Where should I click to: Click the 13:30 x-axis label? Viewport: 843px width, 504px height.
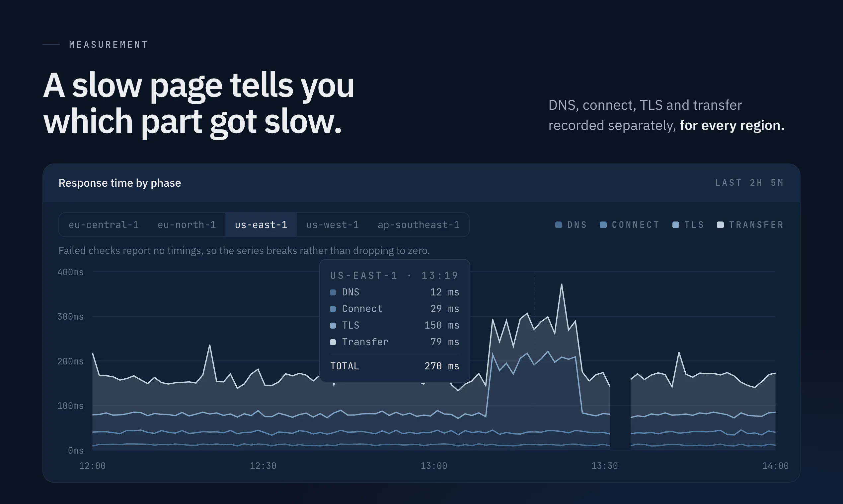(604, 466)
